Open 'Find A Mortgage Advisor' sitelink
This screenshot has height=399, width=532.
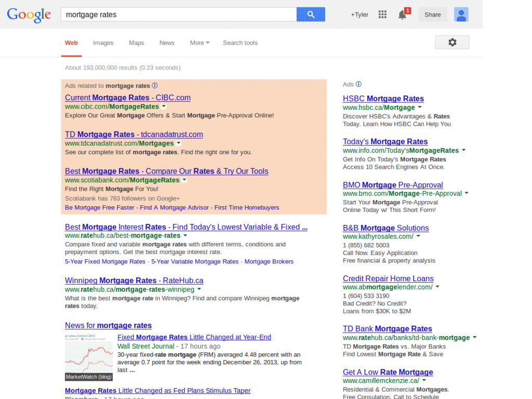[175, 208]
